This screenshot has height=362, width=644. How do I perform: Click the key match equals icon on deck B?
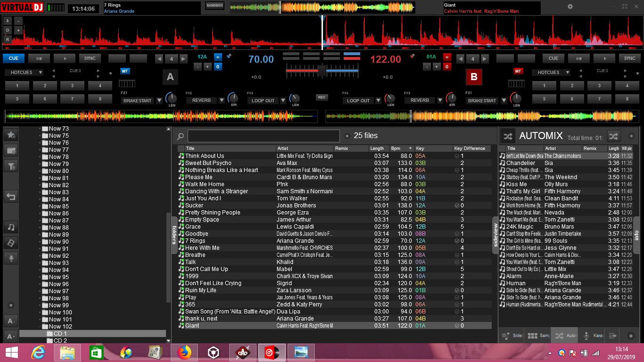(447, 57)
